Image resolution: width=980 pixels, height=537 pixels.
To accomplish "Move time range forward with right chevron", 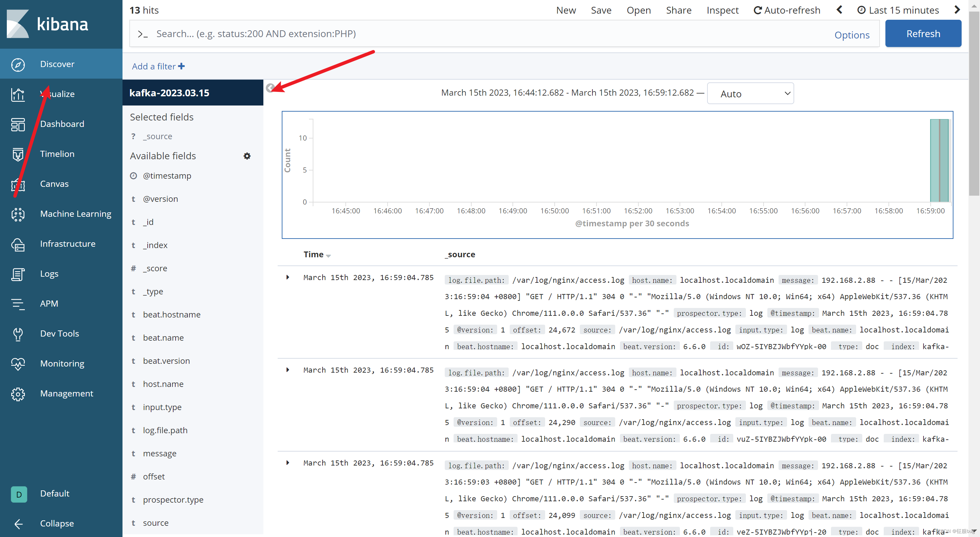I will pyautogui.click(x=957, y=10).
